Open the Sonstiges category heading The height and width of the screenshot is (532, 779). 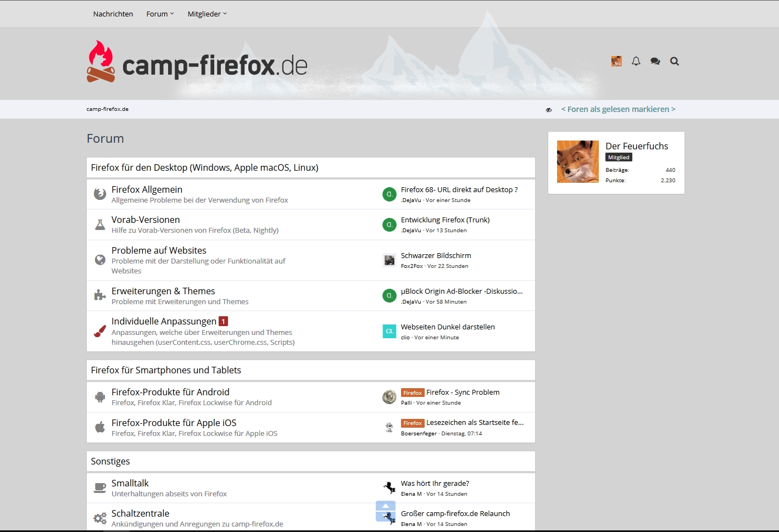pos(110,461)
